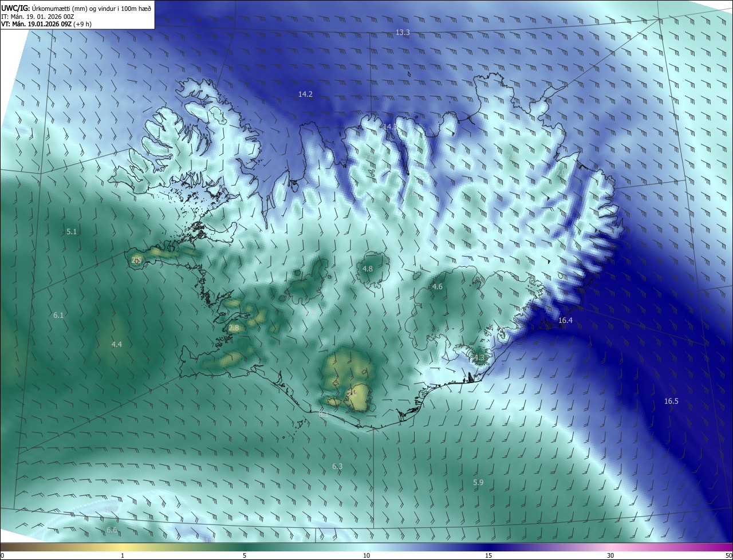Click the 4.8 value on the central glacier
733x560 pixels.
[368, 269]
